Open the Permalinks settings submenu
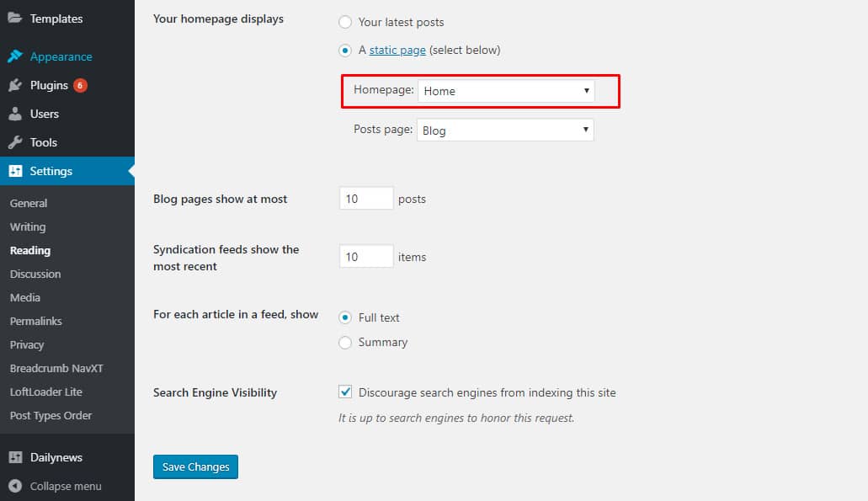The height and width of the screenshot is (501, 868). pos(36,321)
